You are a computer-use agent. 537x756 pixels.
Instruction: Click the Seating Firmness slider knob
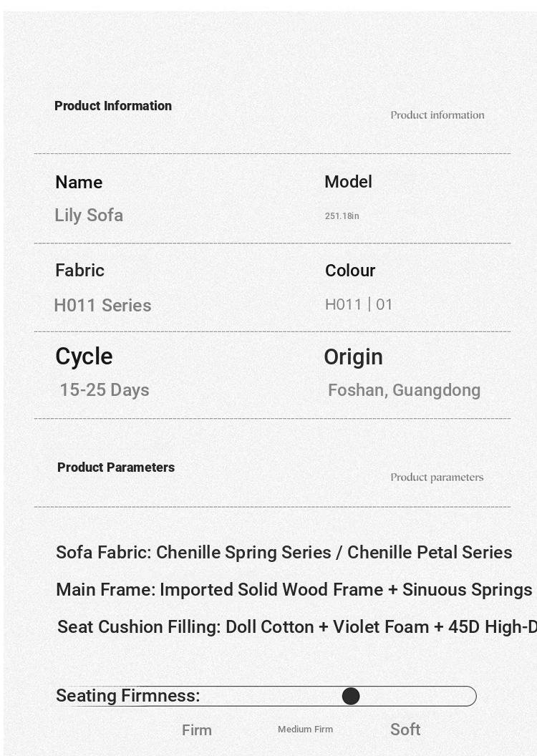click(351, 696)
